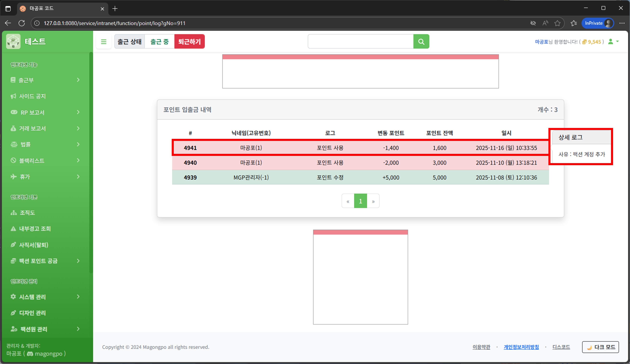Open browser settings ellipsis menu
Viewport: 630px width, 364px height.
point(622,23)
